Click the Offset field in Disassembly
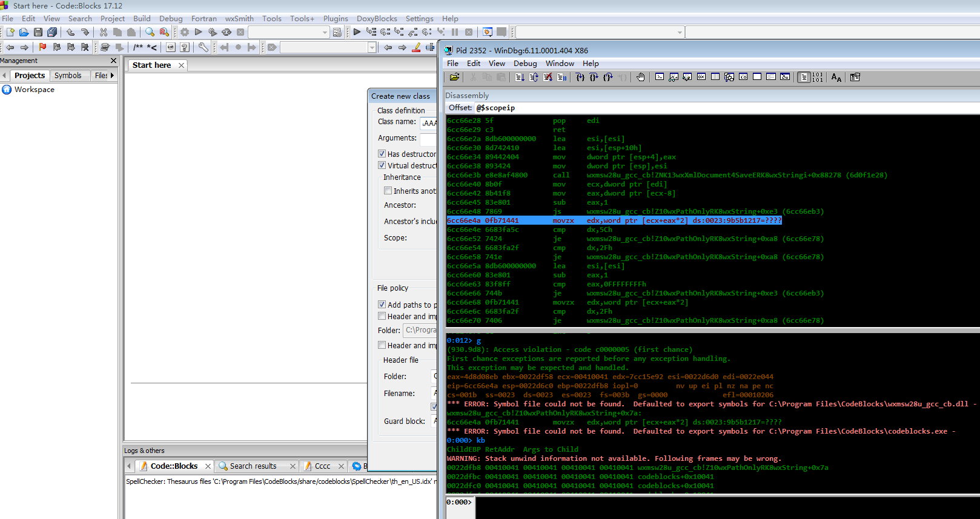Screen dimensions: 980x519 click(x=726, y=108)
